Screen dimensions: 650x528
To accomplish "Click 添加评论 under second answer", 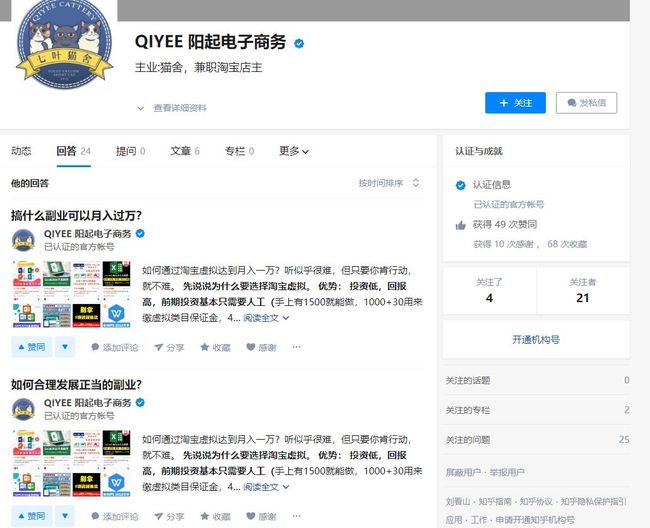I will [114, 516].
